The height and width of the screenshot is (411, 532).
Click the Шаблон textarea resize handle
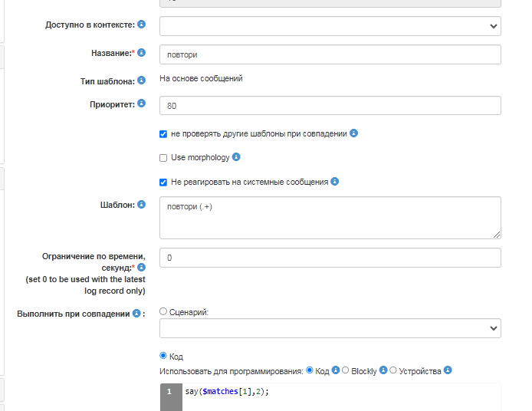(x=497, y=235)
